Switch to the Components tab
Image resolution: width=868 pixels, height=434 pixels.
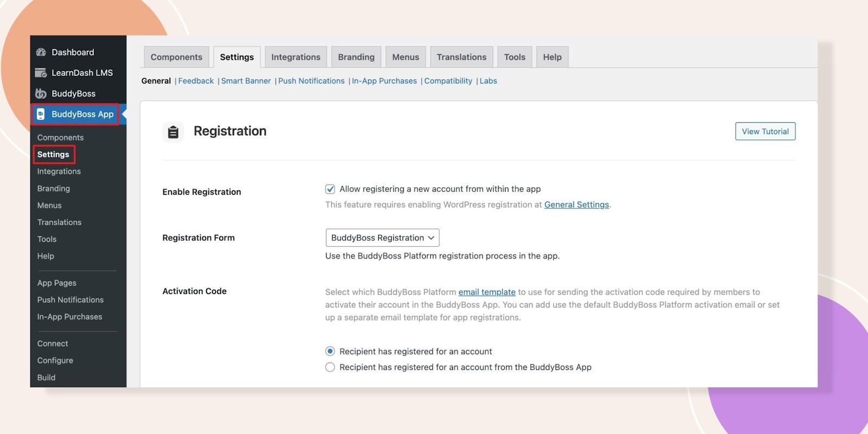pos(176,57)
